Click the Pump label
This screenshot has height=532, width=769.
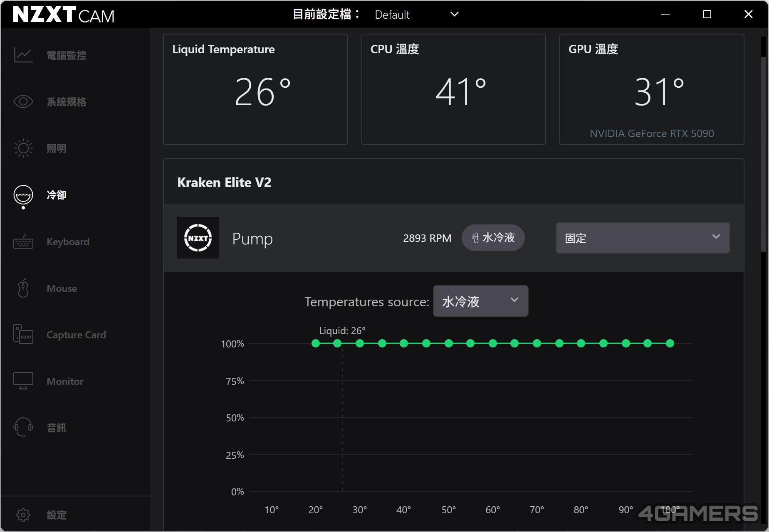(x=252, y=239)
